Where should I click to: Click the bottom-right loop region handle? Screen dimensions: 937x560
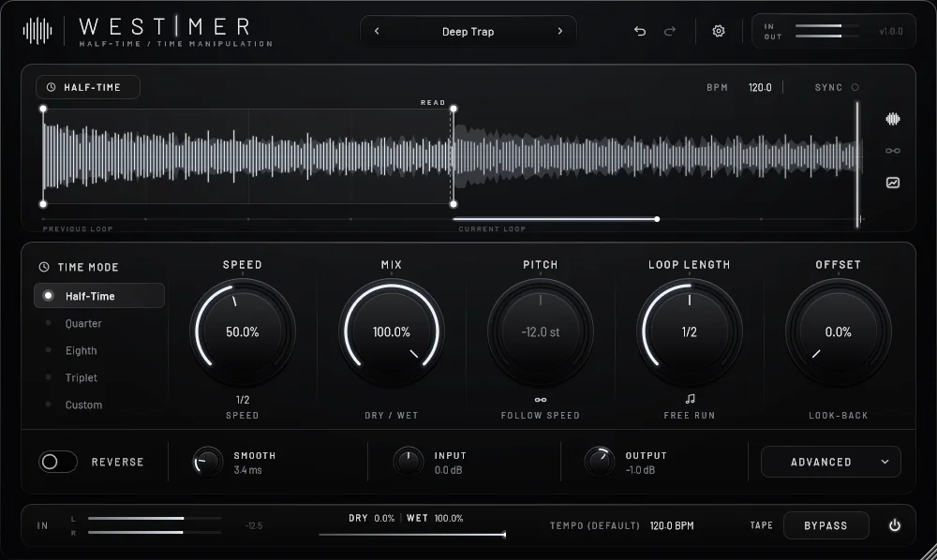(x=454, y=204)
